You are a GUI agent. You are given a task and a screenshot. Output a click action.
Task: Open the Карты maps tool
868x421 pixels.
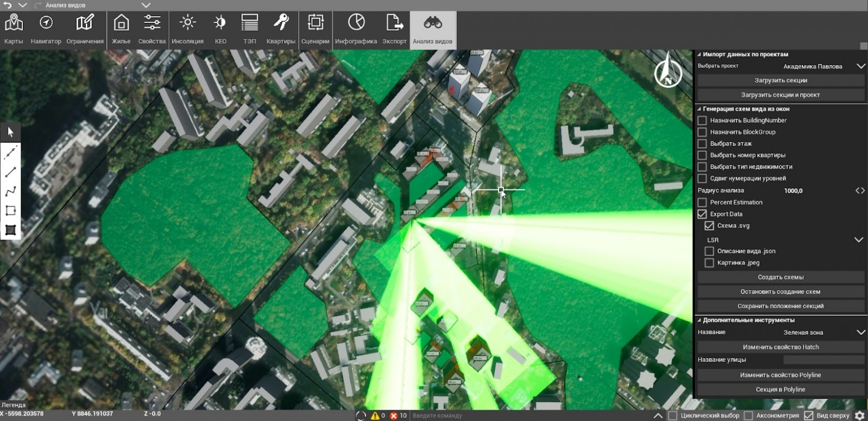[13, 30]
